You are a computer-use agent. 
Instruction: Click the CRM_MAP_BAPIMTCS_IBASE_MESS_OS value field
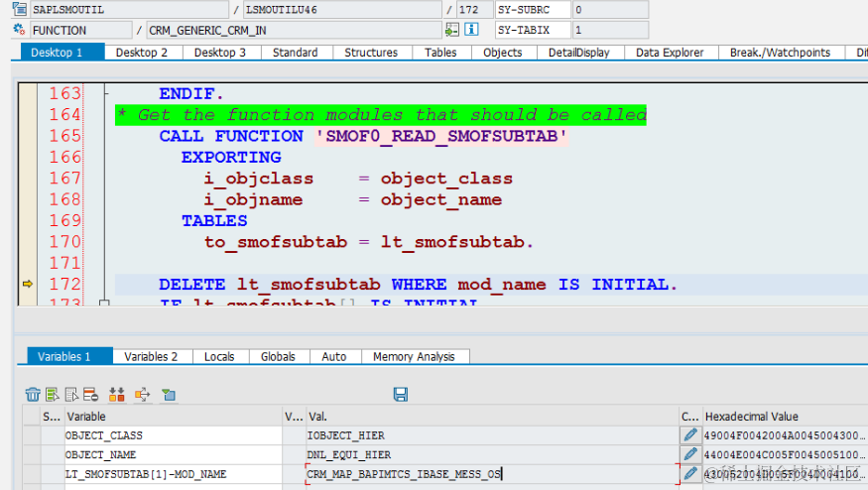[492, 474]
